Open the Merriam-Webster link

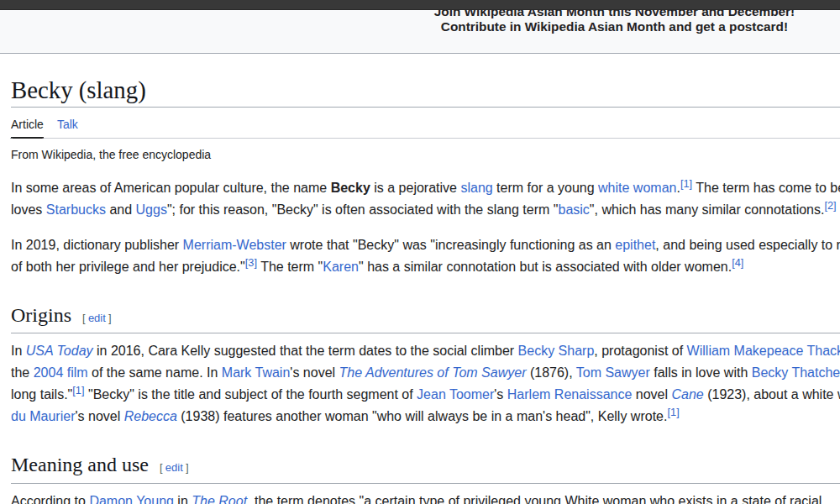(x=234, y=245)
